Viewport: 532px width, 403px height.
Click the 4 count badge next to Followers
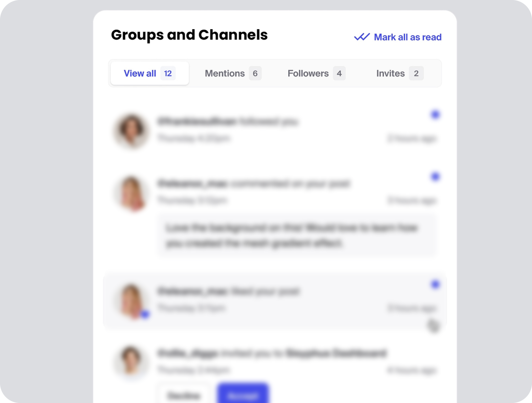(x=339, y=73)
